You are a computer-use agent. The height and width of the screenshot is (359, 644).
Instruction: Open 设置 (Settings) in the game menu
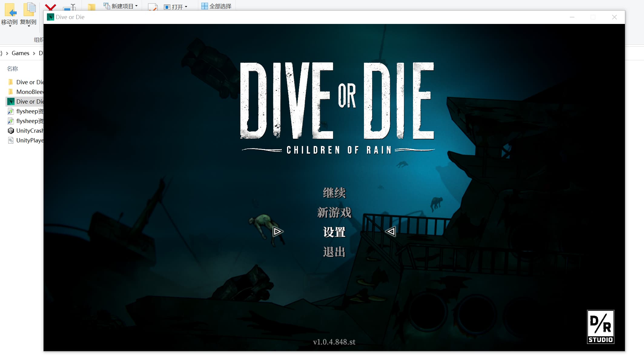[x=334, y=232]
